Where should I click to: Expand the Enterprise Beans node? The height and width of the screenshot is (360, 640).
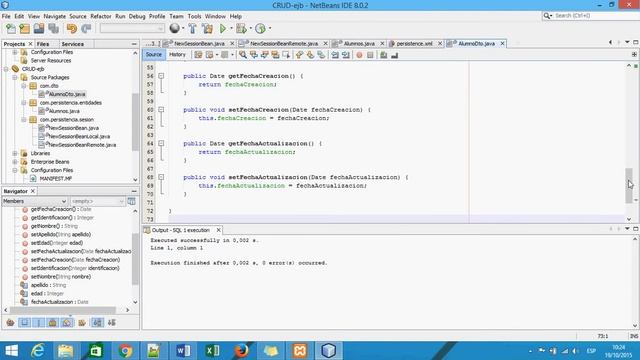15,162
